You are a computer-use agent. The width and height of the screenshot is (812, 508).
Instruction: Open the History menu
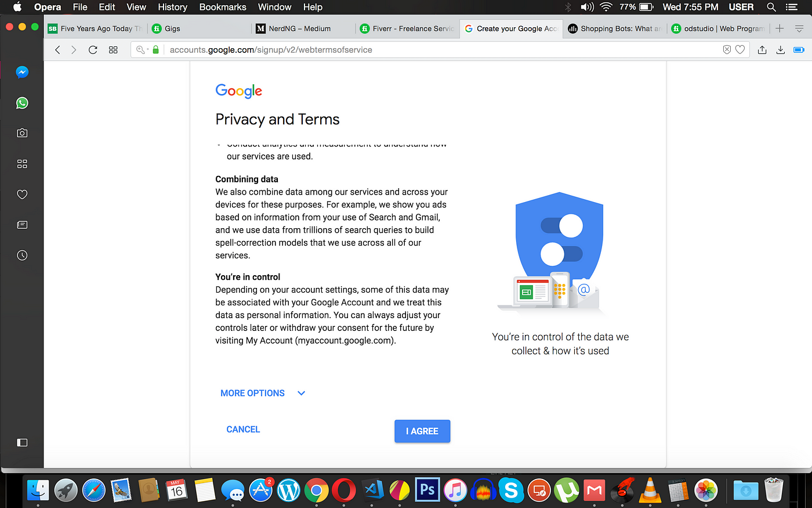click(x=172, y=7)
